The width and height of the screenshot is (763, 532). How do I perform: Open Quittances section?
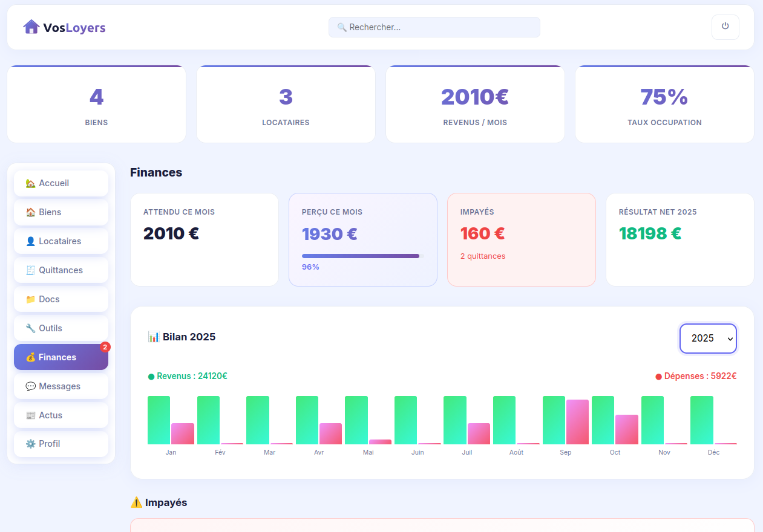pyautogui.click(x=61, y=270)
